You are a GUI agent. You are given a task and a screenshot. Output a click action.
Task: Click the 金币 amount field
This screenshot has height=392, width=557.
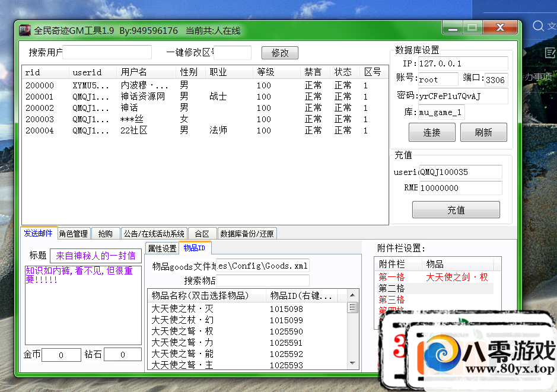pos(61,355)
